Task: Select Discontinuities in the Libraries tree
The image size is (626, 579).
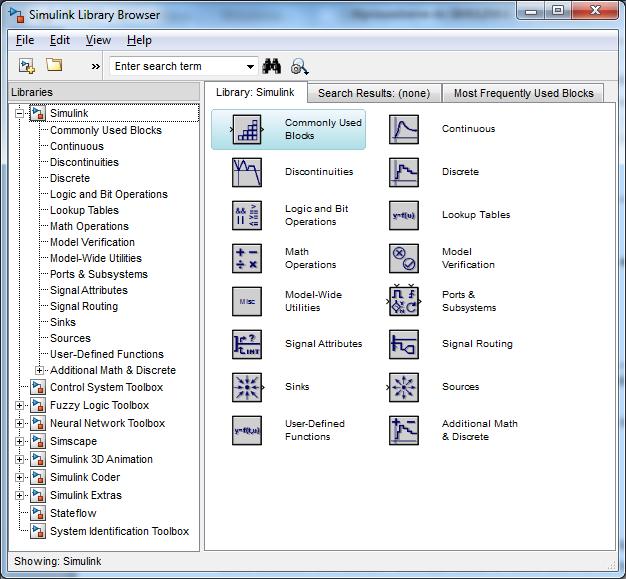Action: (84, 162)
